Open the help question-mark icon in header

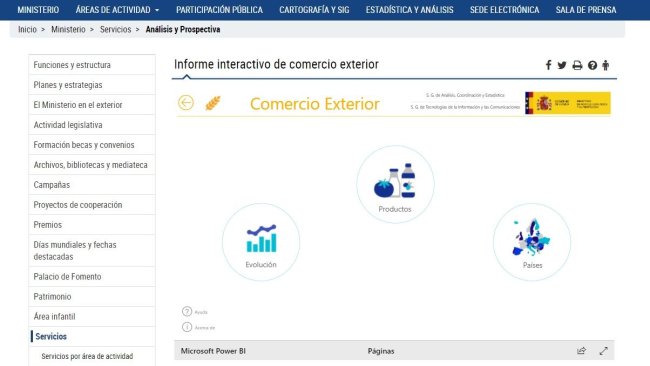(x=592, y=65)
